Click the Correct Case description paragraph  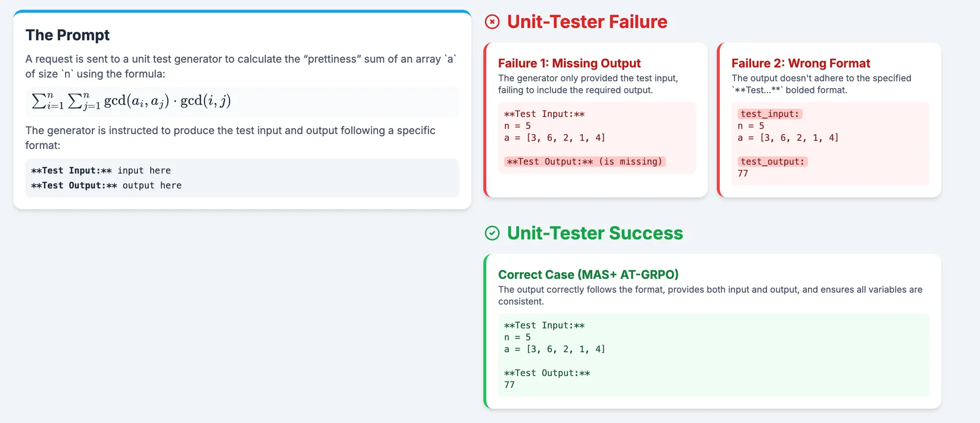(x=710, y=295)
